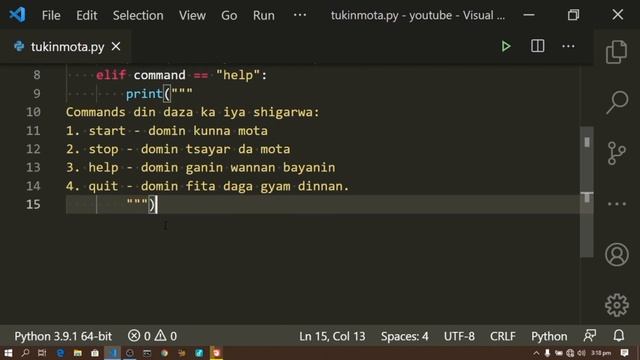Screen dimensions: 640x360
Task: Open the Windows Start menu
Action: pos(8,353)
